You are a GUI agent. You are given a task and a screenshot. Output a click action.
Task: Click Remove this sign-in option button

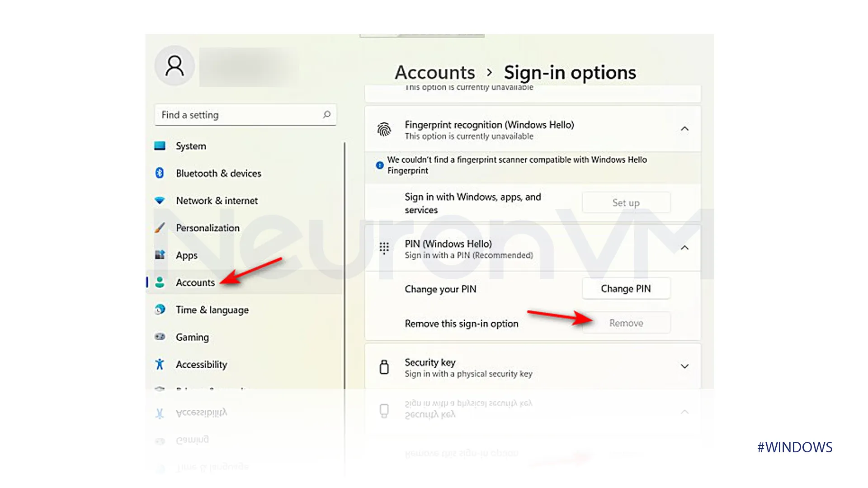point(627,322)
